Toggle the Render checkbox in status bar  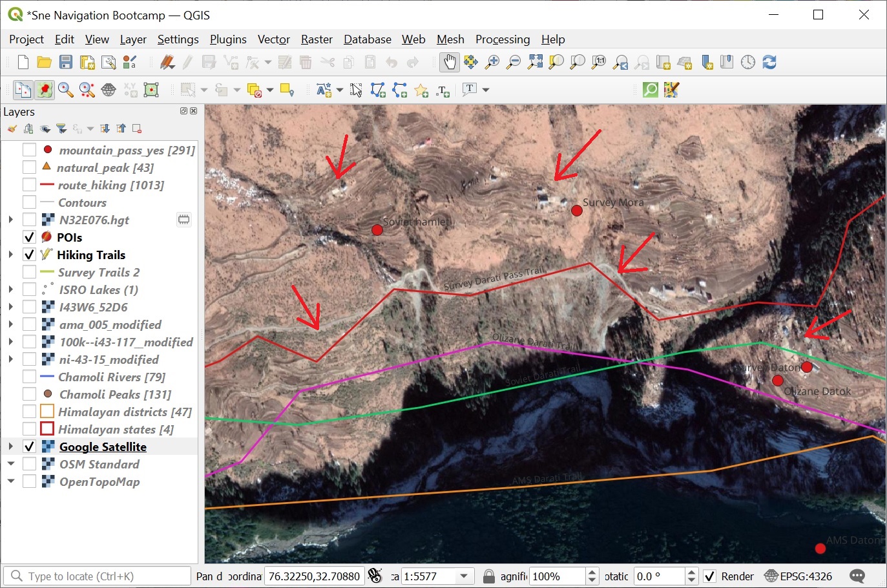tap(709, 576)
